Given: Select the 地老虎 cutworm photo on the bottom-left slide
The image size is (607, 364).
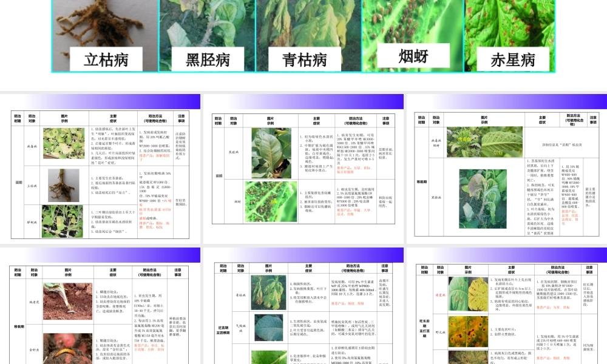Looking at the screenshot, I should coord(68,302).
